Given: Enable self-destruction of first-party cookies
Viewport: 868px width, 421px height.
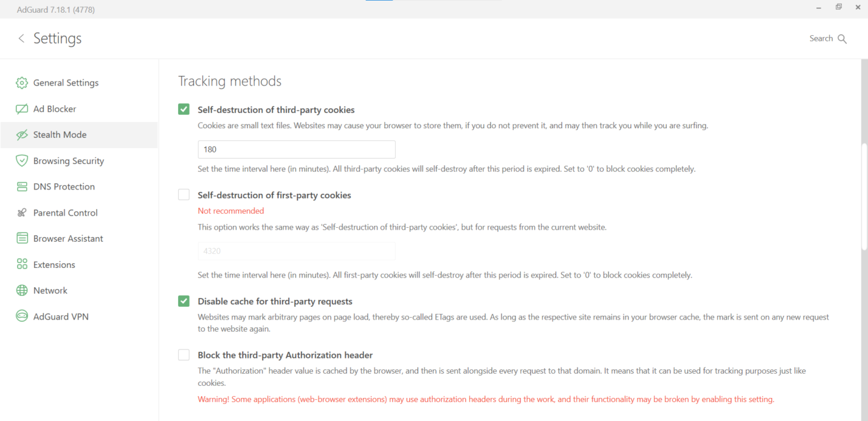Looking at the screenshot, I should tap(184, 195).
